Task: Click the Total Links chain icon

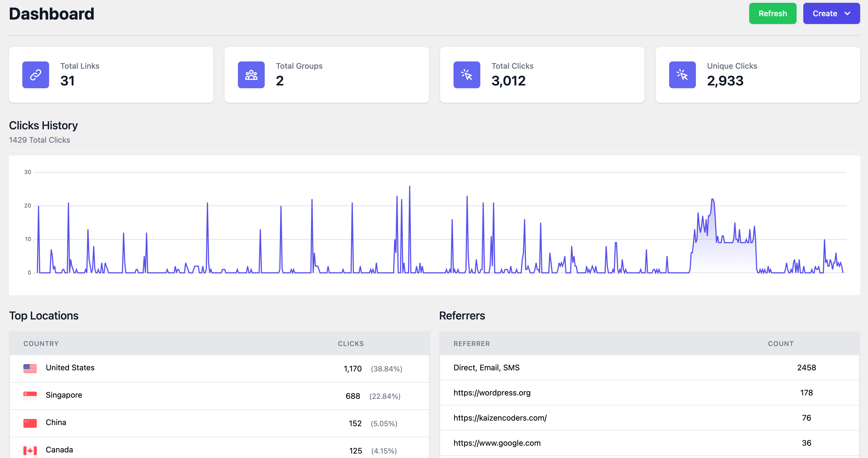Action: click(x=35, y=75)
